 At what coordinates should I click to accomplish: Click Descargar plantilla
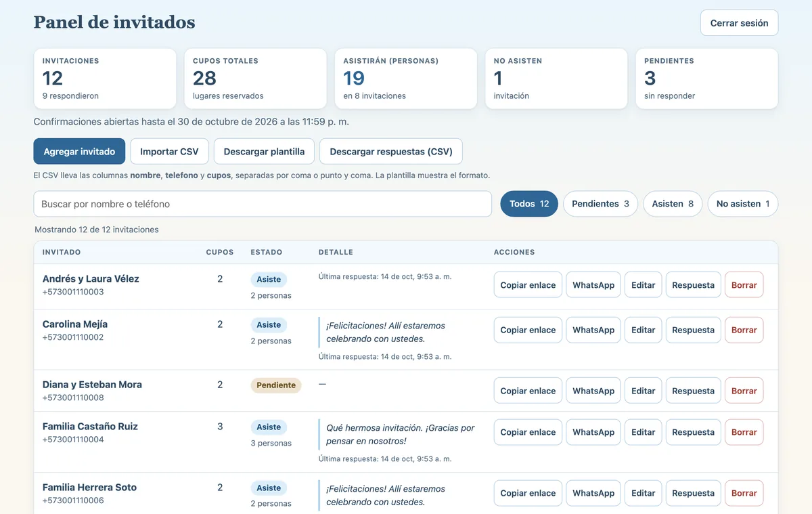[x=264, y=152]
